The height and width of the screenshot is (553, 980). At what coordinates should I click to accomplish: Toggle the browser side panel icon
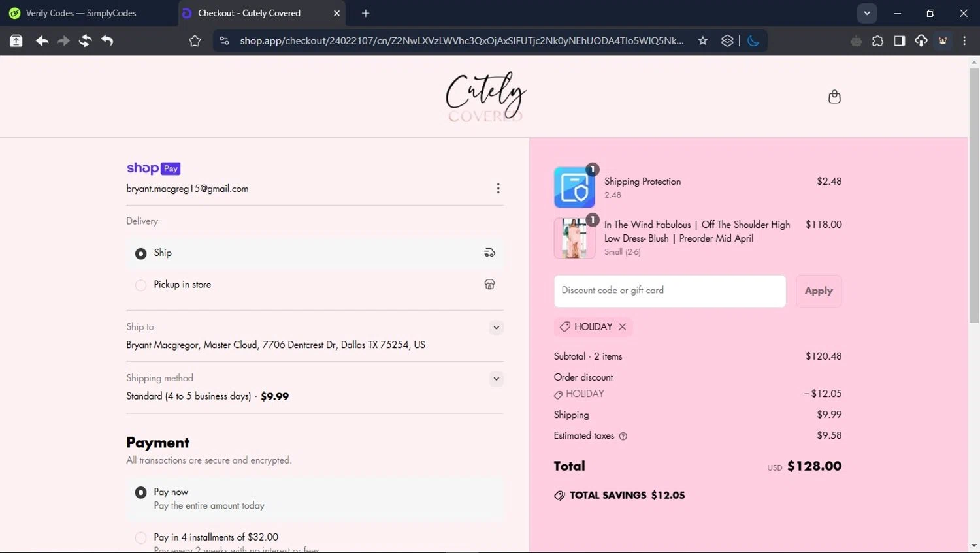(900, 40)
